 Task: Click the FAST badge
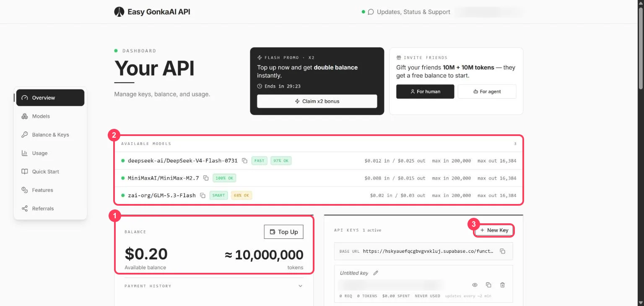point(259,161)
